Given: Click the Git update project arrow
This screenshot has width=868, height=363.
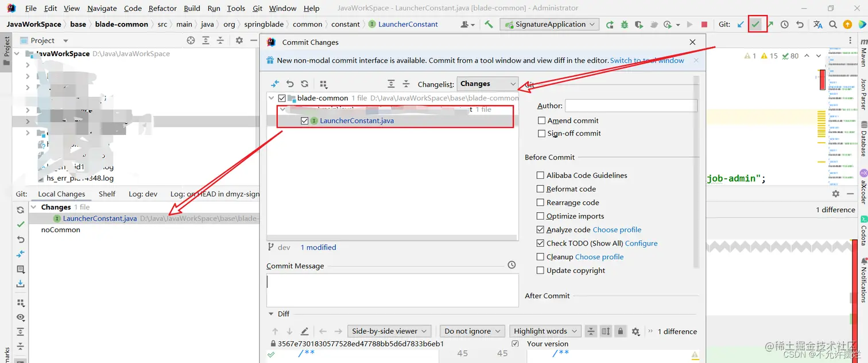Looking at the screenshot, I should pos(741,24).
